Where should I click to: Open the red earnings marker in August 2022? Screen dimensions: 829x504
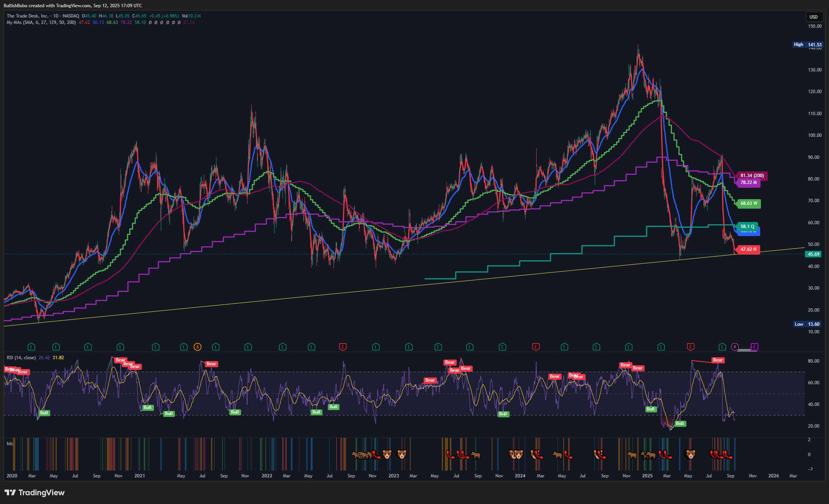click(343, 347)
